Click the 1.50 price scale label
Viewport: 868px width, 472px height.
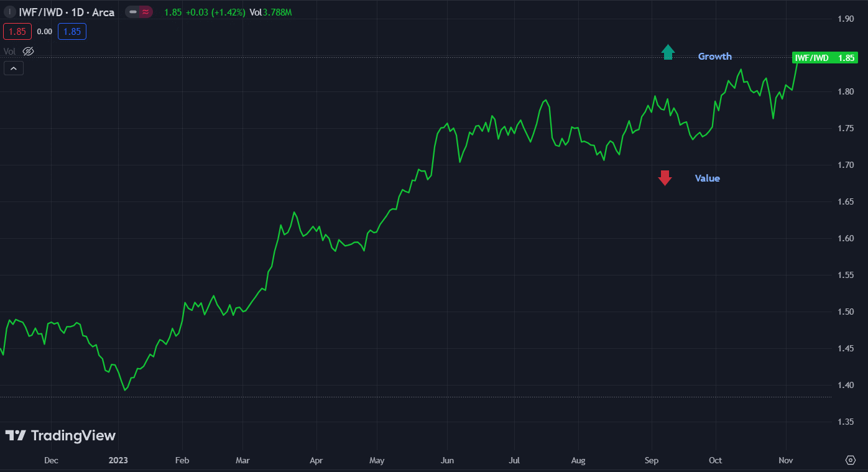pos(844,312)
